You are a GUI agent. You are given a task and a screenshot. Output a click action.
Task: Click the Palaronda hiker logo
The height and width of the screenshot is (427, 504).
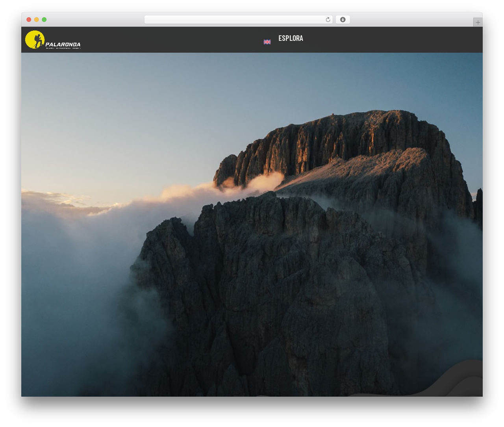click(x=53, y=40)
